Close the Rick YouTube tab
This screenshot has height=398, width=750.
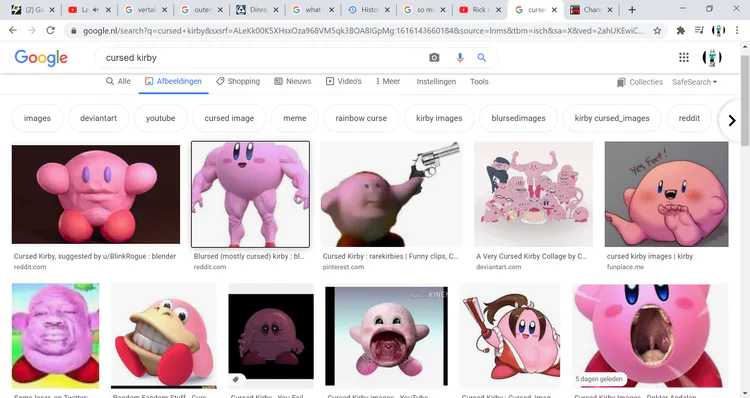tap(498, 10)
